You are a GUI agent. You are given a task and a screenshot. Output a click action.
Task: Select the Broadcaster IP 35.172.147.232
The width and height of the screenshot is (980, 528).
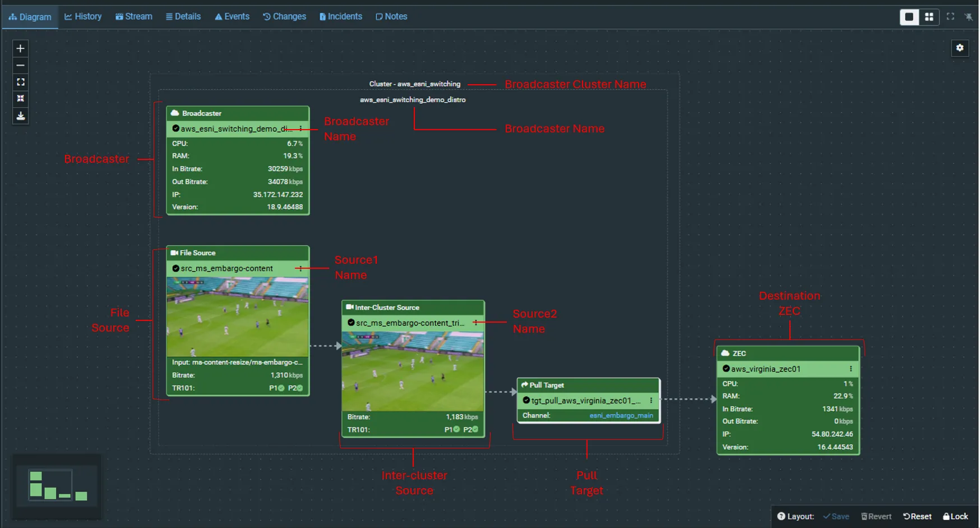click(278, 195)
